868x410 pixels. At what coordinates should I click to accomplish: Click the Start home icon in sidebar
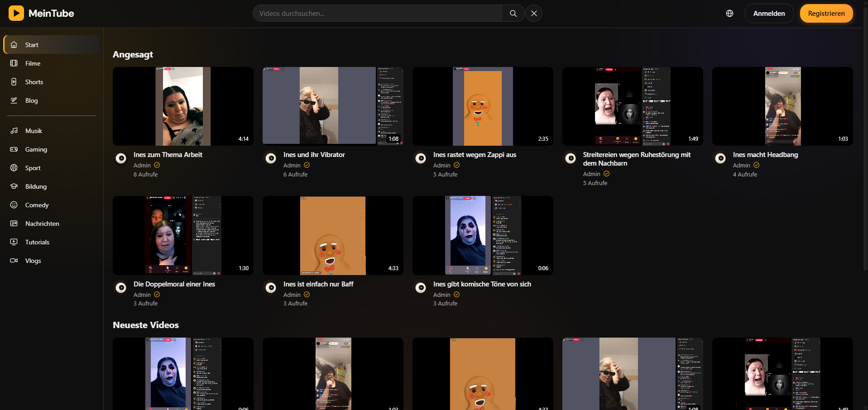pos(14,45)
